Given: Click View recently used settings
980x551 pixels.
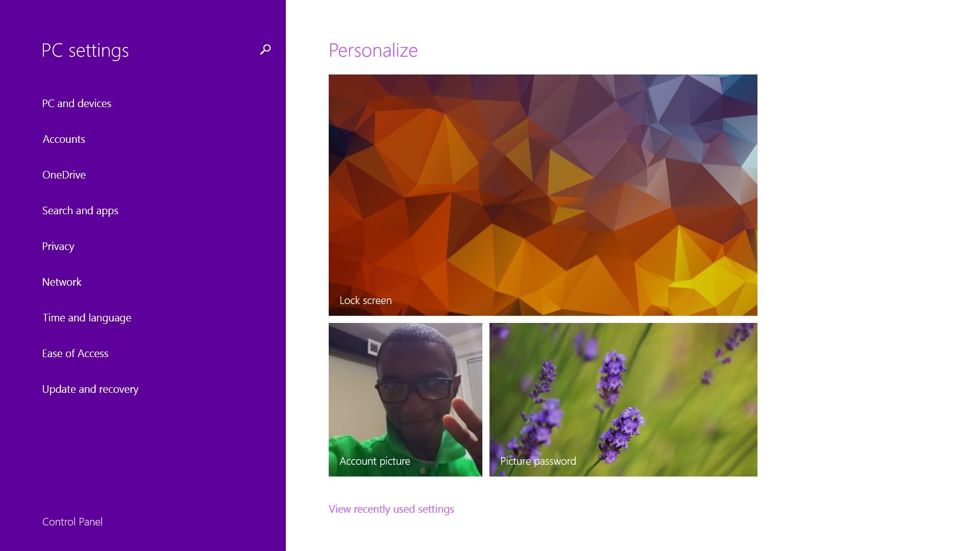Looking at the screenshot, I should coord(391,509).
